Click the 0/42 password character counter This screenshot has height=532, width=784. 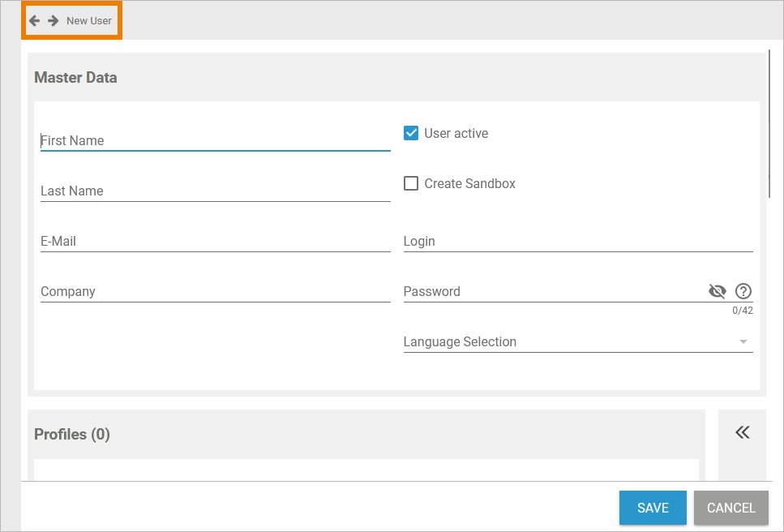click(x=743, y=311)
